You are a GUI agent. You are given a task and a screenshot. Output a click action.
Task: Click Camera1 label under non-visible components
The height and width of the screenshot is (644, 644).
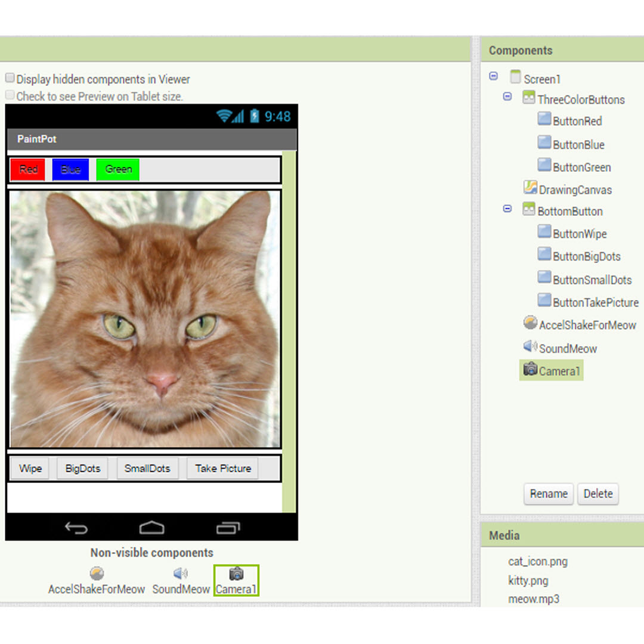click(x=236, y=589)
